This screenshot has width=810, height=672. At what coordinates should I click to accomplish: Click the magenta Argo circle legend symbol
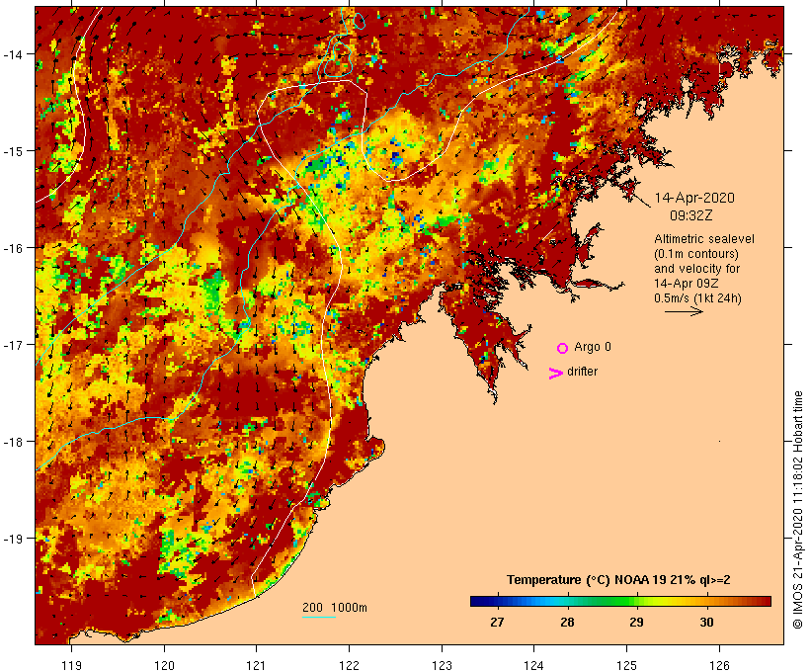[x=563, y=348]
